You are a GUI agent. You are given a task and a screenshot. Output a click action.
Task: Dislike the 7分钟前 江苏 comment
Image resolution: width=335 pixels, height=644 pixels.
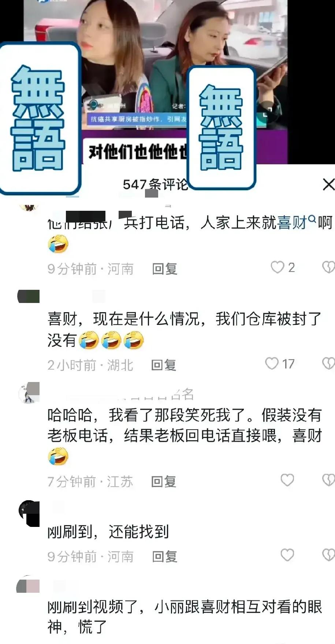point(328,480)
